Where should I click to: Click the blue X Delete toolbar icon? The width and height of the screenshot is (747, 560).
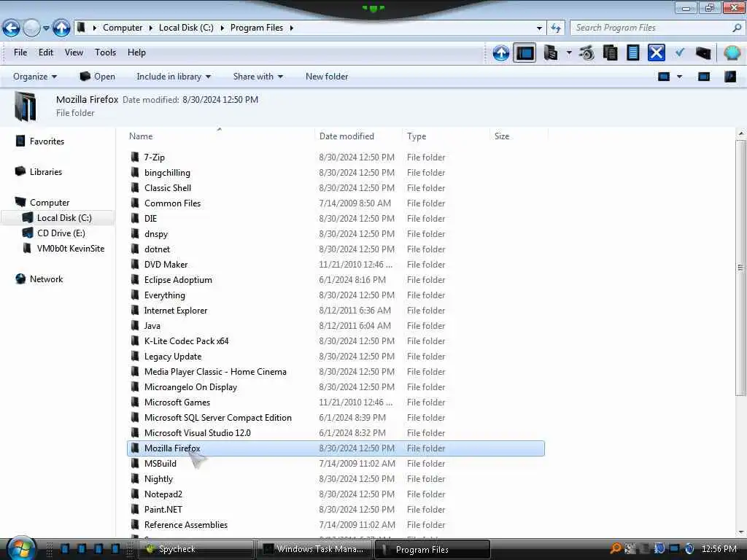pyautogui.click(x=656, y=52)
